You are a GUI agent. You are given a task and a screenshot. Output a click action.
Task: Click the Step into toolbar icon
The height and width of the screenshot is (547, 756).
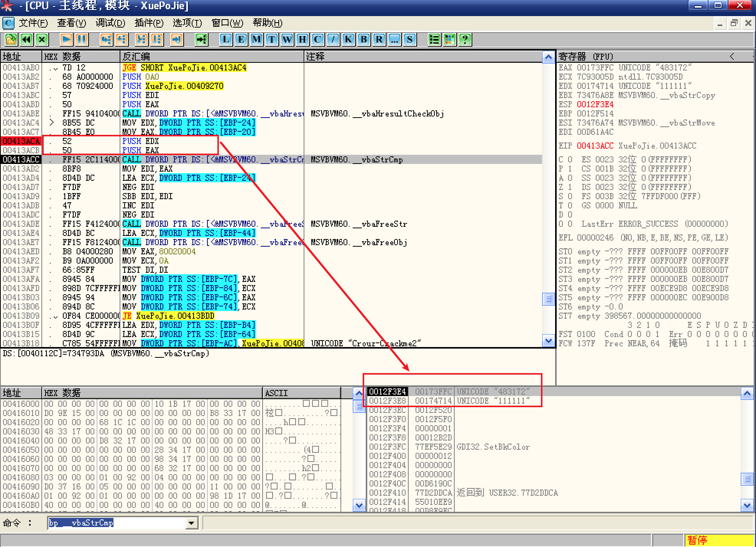pos(106,39)
